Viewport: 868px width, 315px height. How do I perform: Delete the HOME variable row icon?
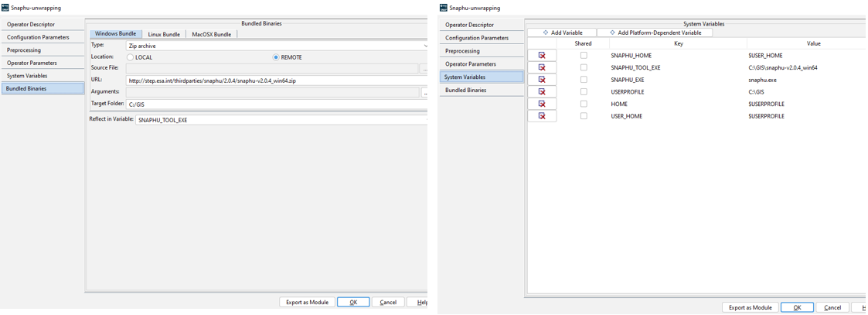click(x=542, y=104)
